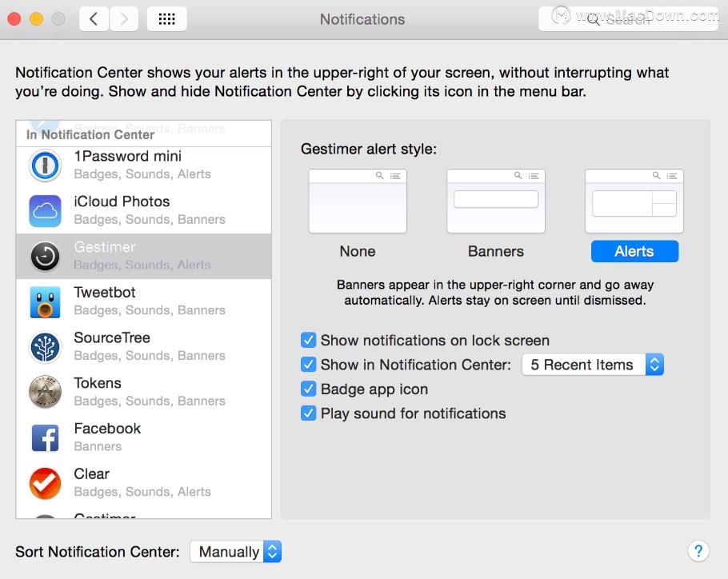This screenshot has height=579, width=728.
Task: Select the None alert style thumbnail
Action: (358, 201)
